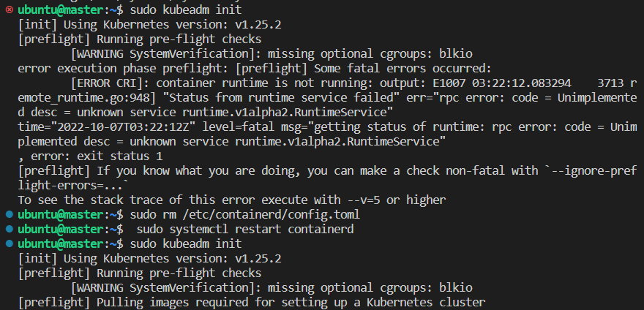Click the last 'sudo kubeadm init' command
This screenshot has width=644, height=310.
tap(186, 244)
